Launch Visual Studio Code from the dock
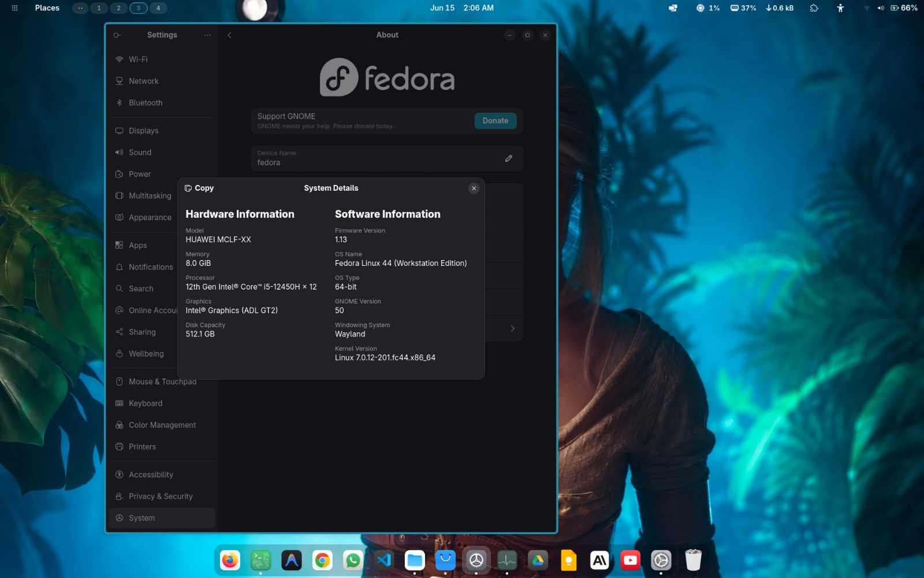 tap(384, 560)
